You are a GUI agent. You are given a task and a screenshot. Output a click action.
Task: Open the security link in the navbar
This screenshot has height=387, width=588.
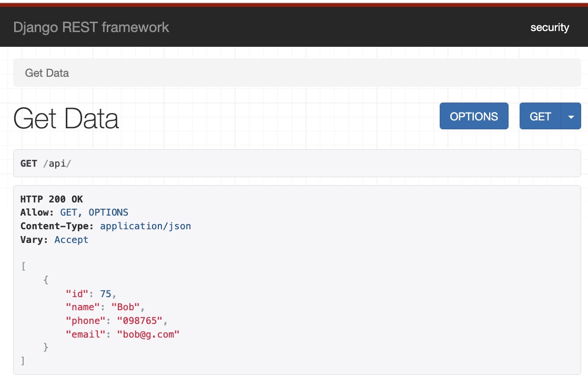(x=550, y=27)
